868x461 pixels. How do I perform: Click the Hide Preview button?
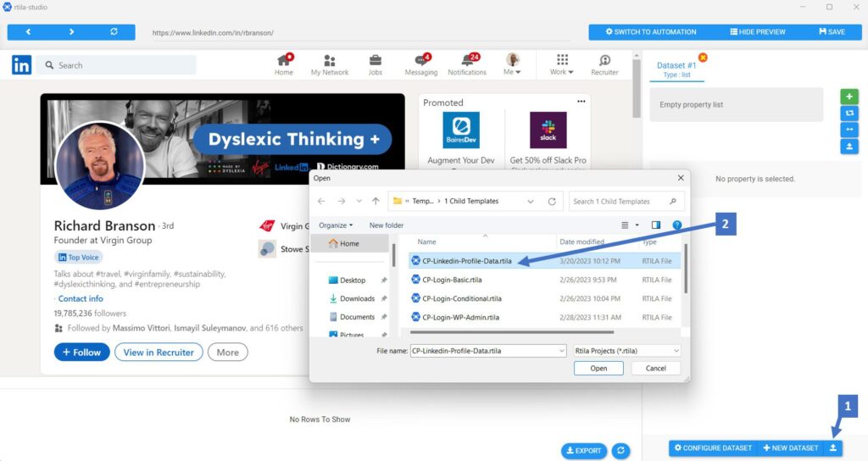point(757,32)
